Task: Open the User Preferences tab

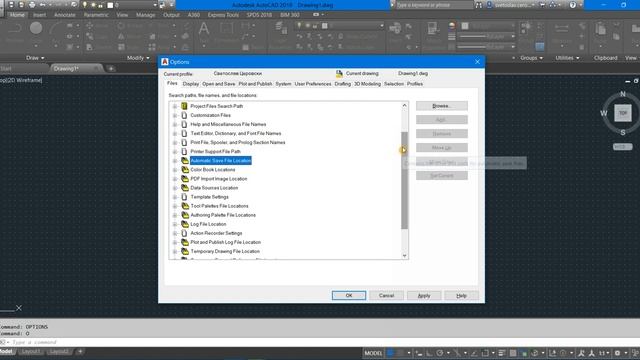Action: (313, 84)
